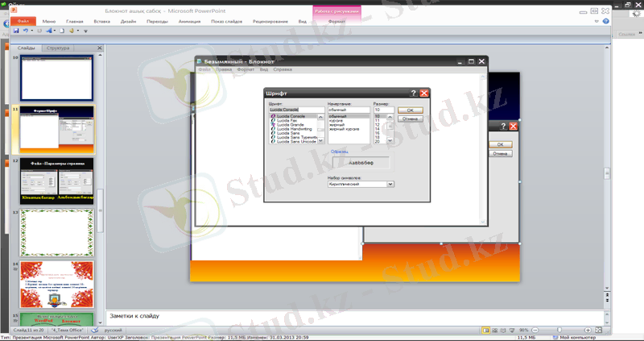644x341 pixels.
Task: Click the Undo arrow icon
Action: [27, 30]
